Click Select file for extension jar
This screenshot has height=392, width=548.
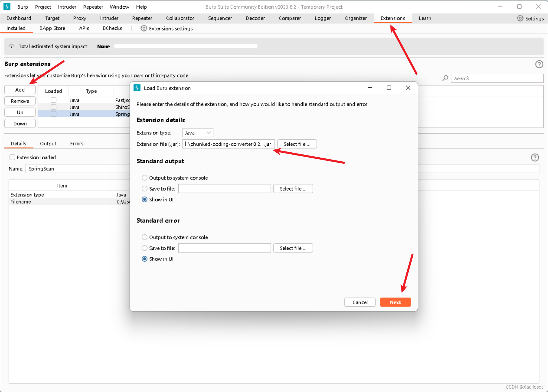click(x=297, y=144)
